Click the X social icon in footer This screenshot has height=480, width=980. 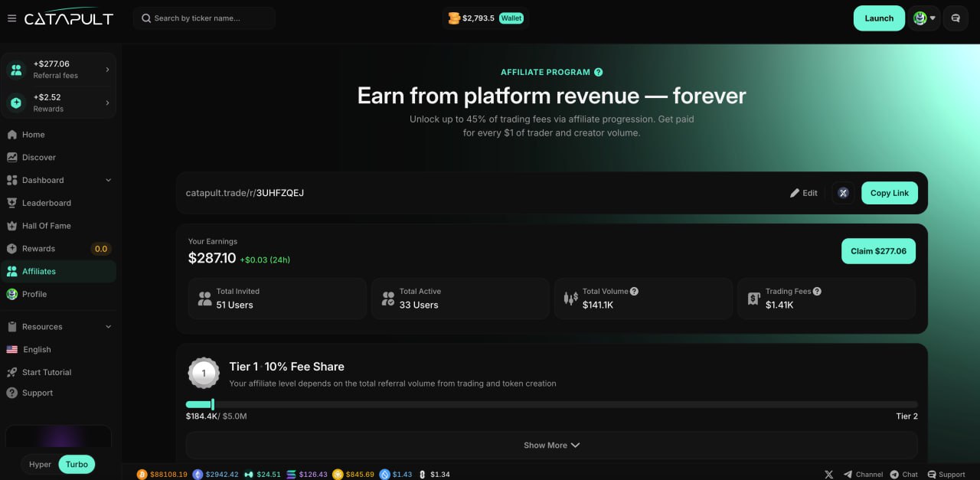828,475
